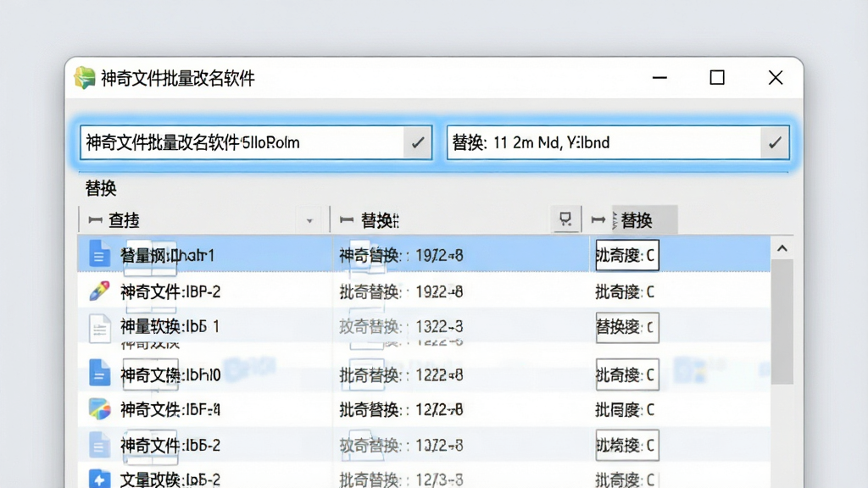Image resolution: width=868 pixels, height=488 pixels.
Task: Select the document icon for 神奇文换:IbFι10
Action: click(x=100, y=373)
